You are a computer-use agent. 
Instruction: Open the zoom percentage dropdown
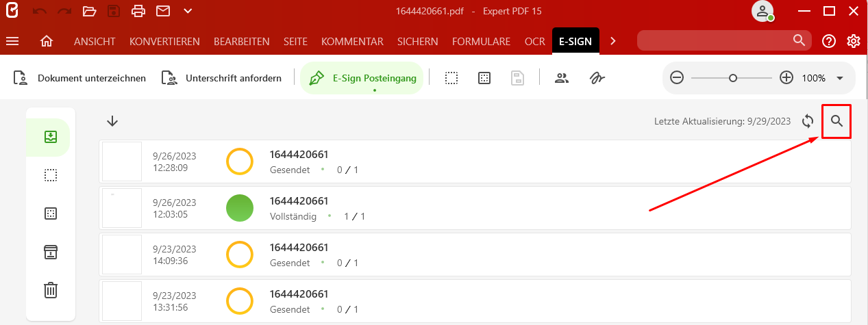pyautogui.click(x=840, y=78)
